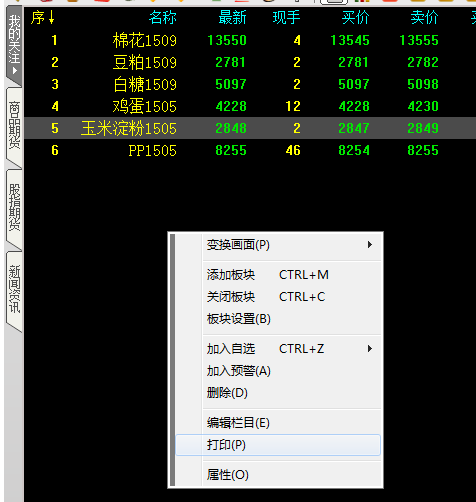Select the PP1505 contract row
476x502 pixels.
[x=250, y=150]
